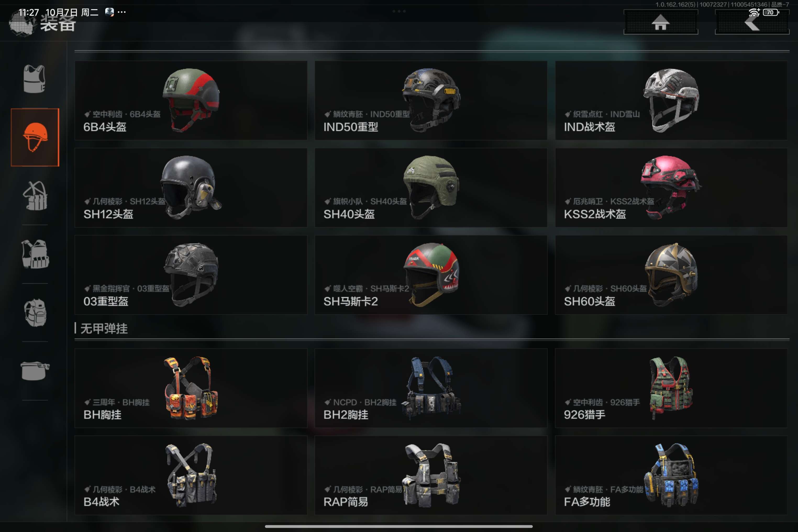The width and height of the screenshot is (798, 532).
Task: Go back using the arrow icon
Action: click(x=752, y=22)
